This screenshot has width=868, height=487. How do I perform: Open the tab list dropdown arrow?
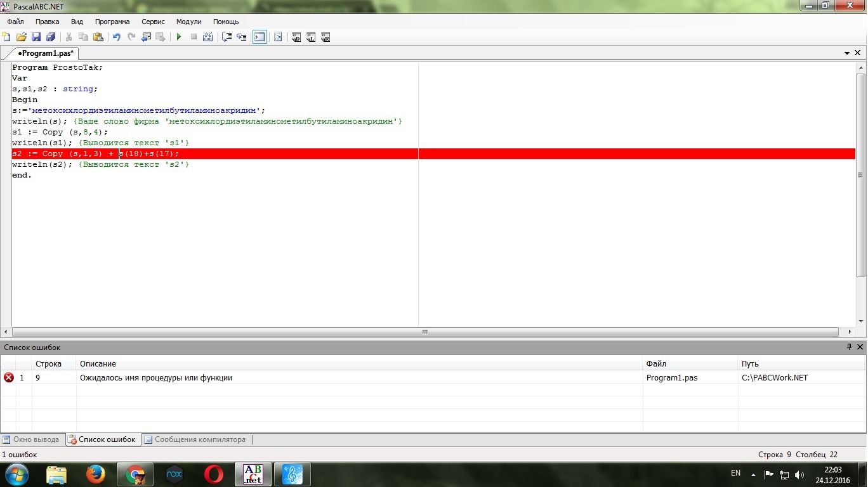847,53
